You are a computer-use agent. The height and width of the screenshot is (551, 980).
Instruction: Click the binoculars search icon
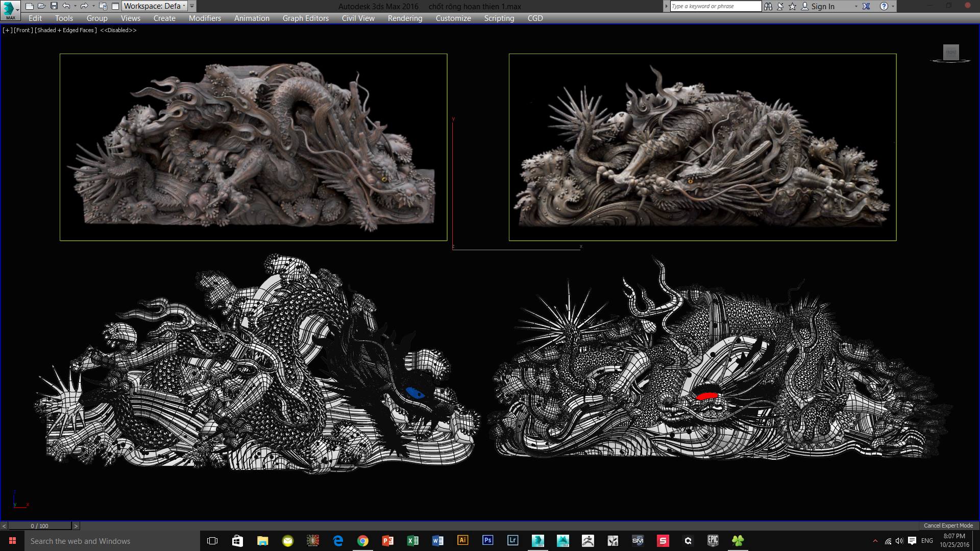click(x=768, y=6)
